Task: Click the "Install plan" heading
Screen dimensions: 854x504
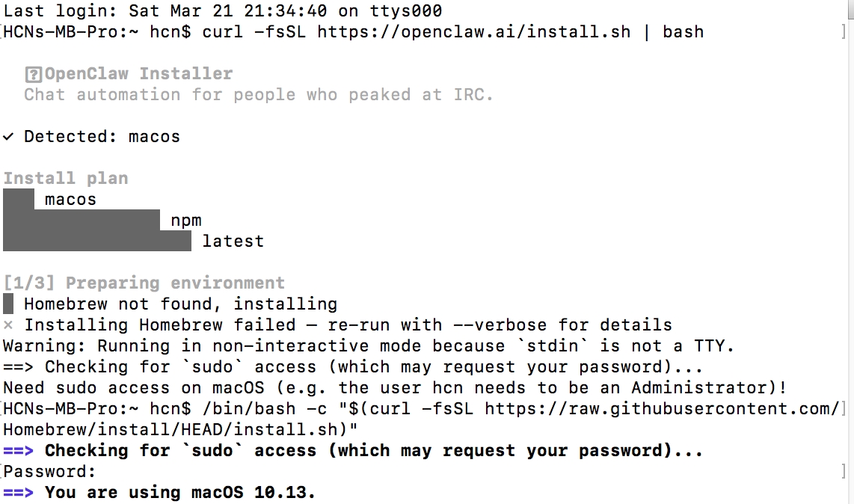Action: pos(66,179)
